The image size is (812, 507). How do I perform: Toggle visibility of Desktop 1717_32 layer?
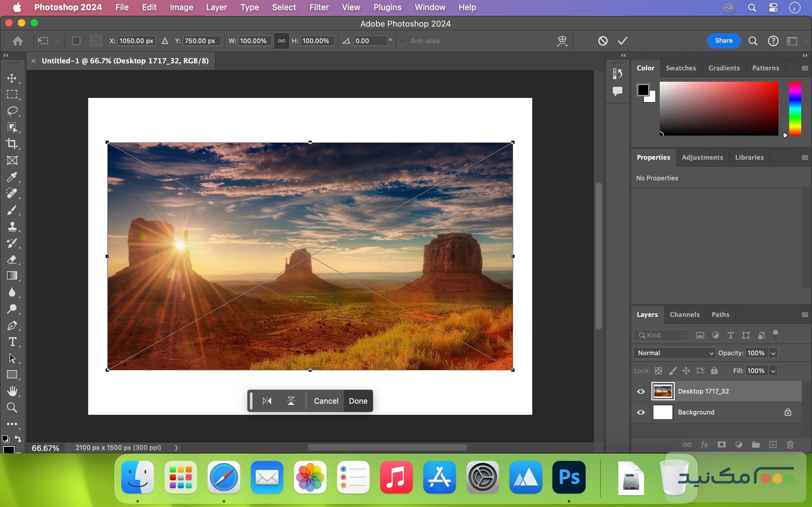[640, 391]
